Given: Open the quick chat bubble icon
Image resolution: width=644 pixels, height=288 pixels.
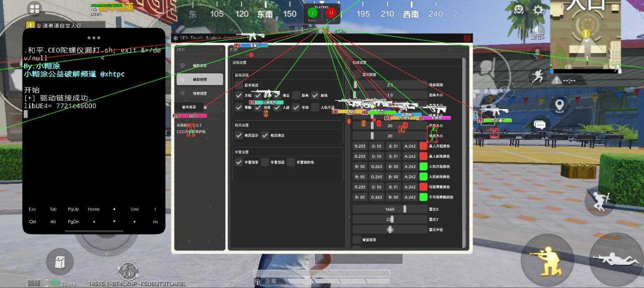Looking at the screenshot, I should click(x=540, y=125).
